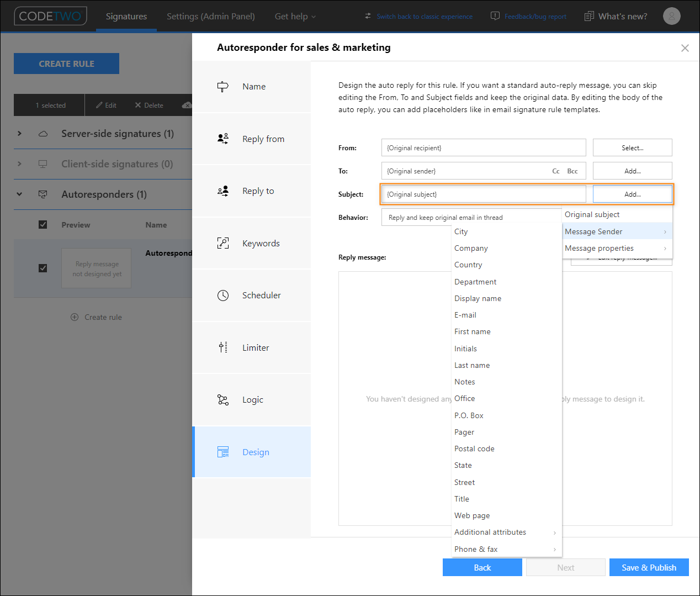Image resolution: width=700 pixels, height=596 pixels.
Task: Click the Keywords scan icon
Action: tap(222, 243)
